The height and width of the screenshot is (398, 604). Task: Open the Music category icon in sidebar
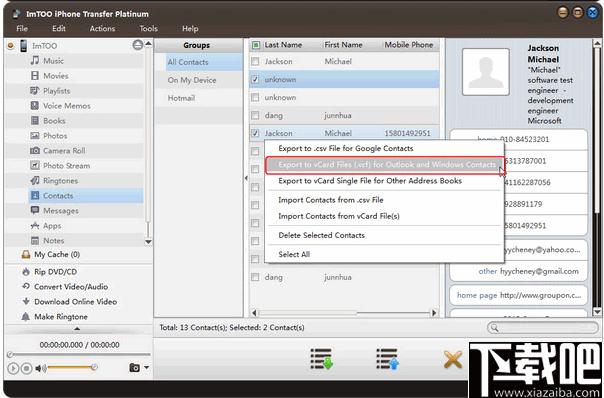35,60
